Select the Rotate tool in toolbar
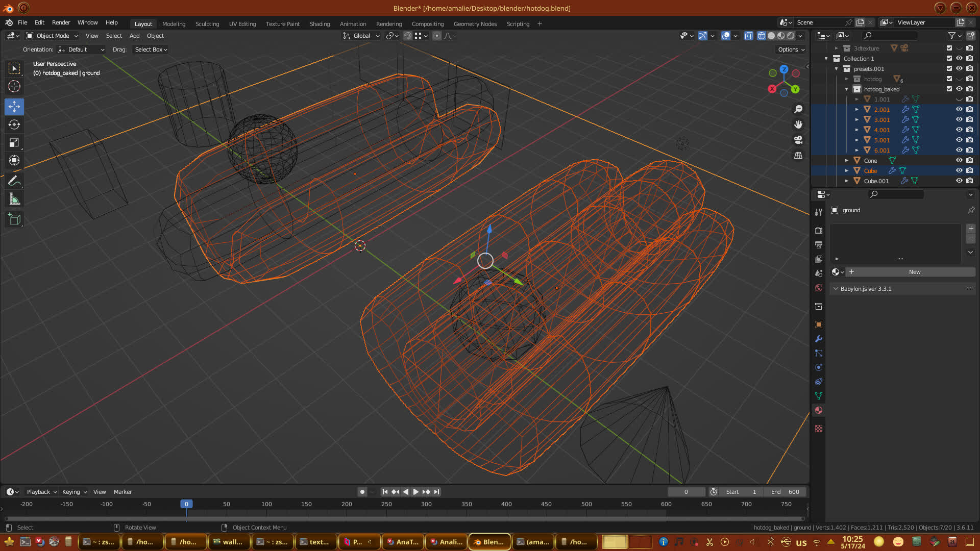This screenshot has height=551, width=980. coord(14,124)
